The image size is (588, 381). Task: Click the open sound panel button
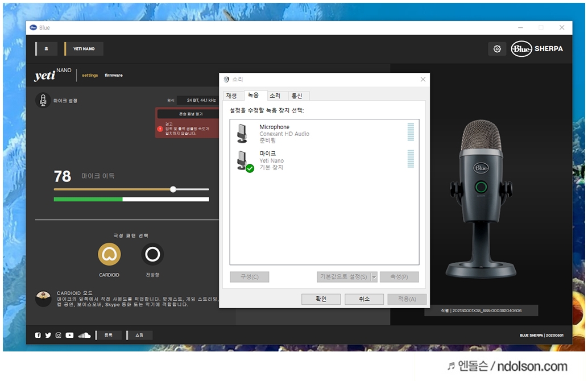coord(188,114)
